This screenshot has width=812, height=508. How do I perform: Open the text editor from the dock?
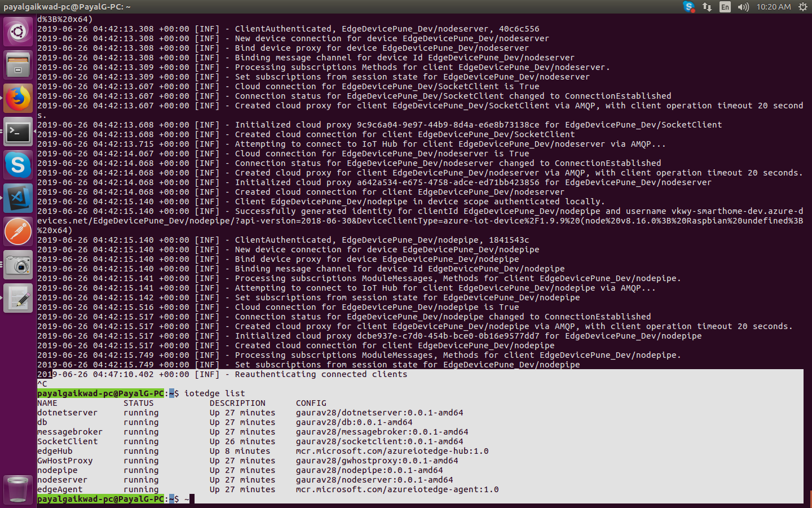pyautogui.click(x=17, y=297)
